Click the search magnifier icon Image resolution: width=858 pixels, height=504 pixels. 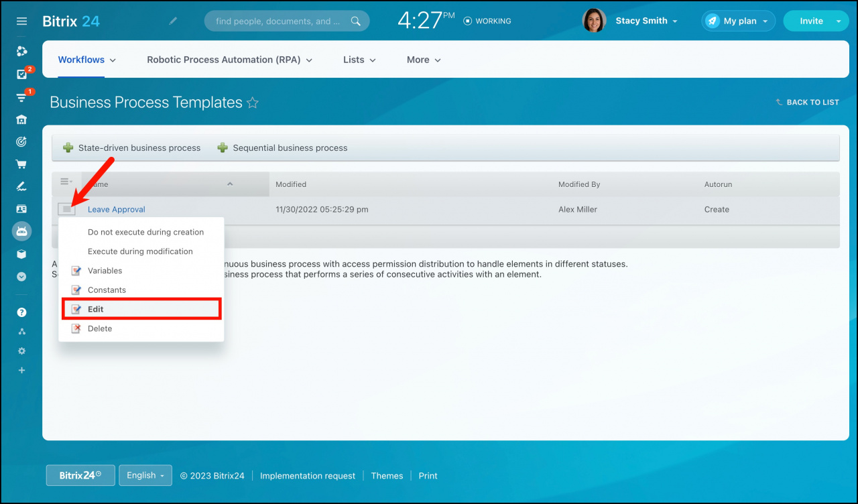[356, 21]
